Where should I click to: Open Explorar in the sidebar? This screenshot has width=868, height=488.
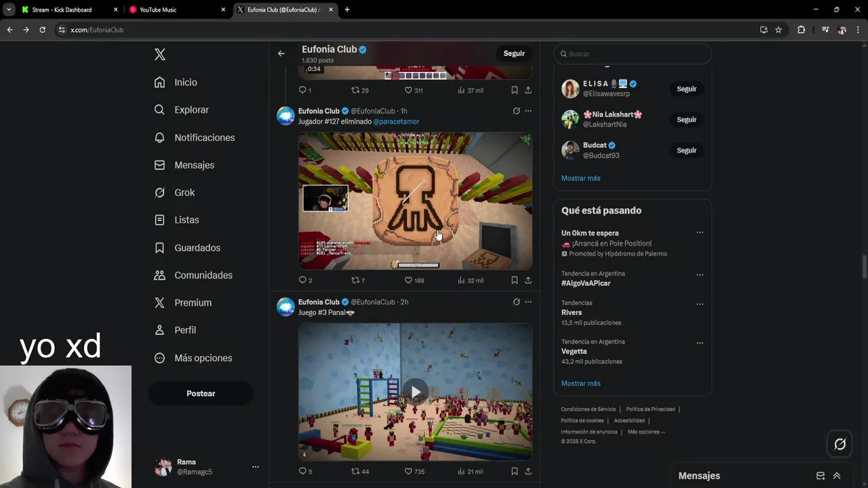tap(181, 110)
